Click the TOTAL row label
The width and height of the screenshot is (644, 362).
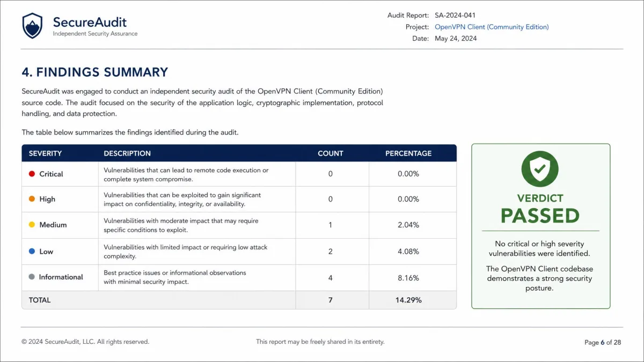[x=40, y=300]
